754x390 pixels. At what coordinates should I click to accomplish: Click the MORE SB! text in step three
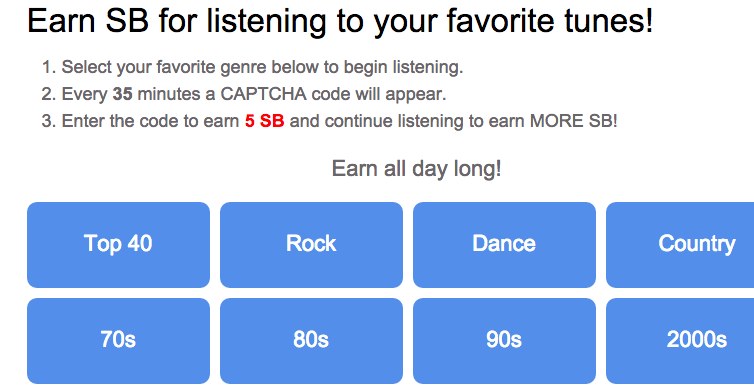click(573, 121)
